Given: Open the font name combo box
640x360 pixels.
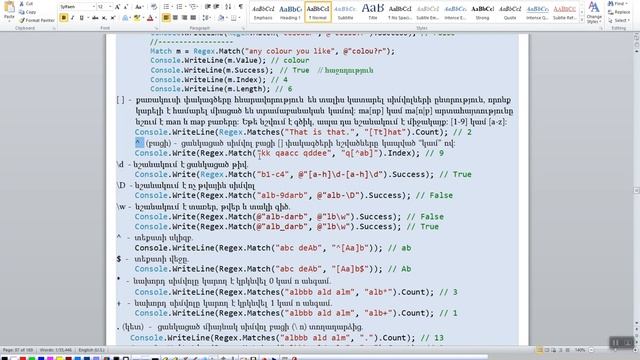Looking at the screenshot, I should click(x=78, y=7).
